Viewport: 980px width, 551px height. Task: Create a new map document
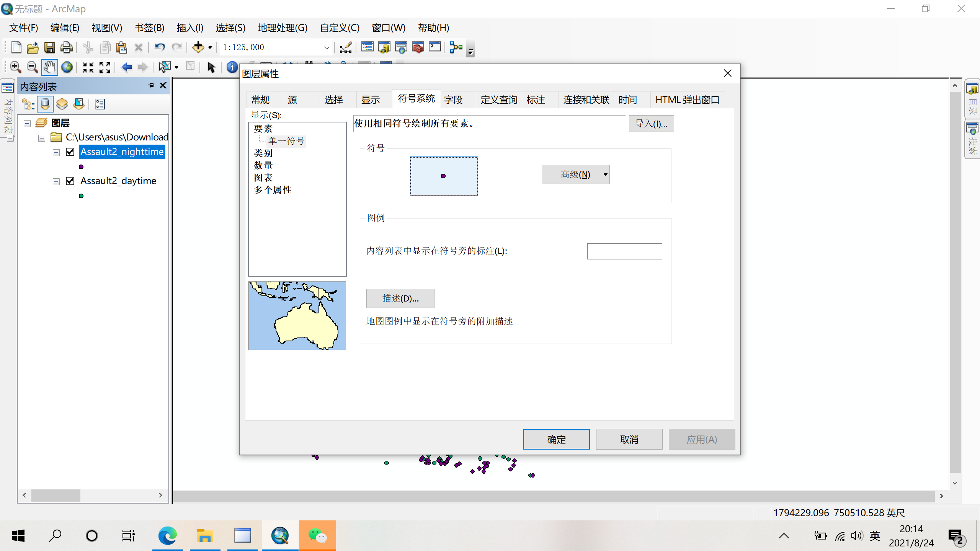(16, 47)
